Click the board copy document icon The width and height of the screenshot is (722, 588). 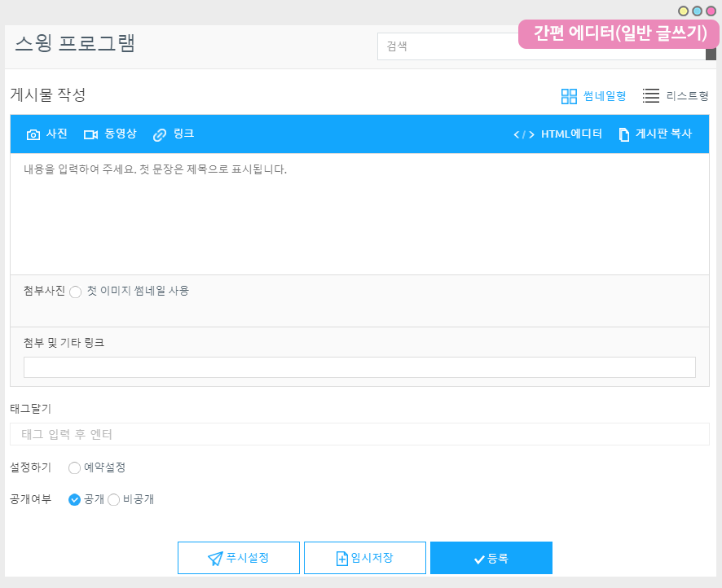[624, 134]
